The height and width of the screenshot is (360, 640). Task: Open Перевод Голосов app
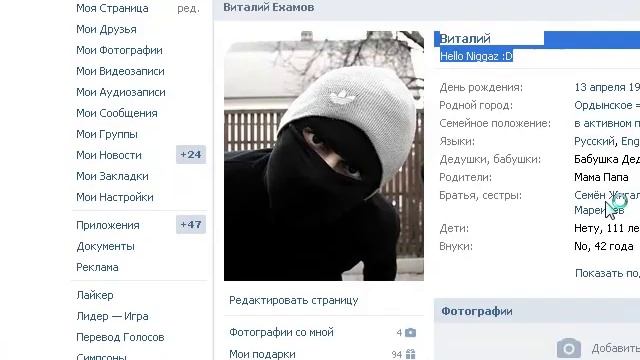[x=120, y=337]
